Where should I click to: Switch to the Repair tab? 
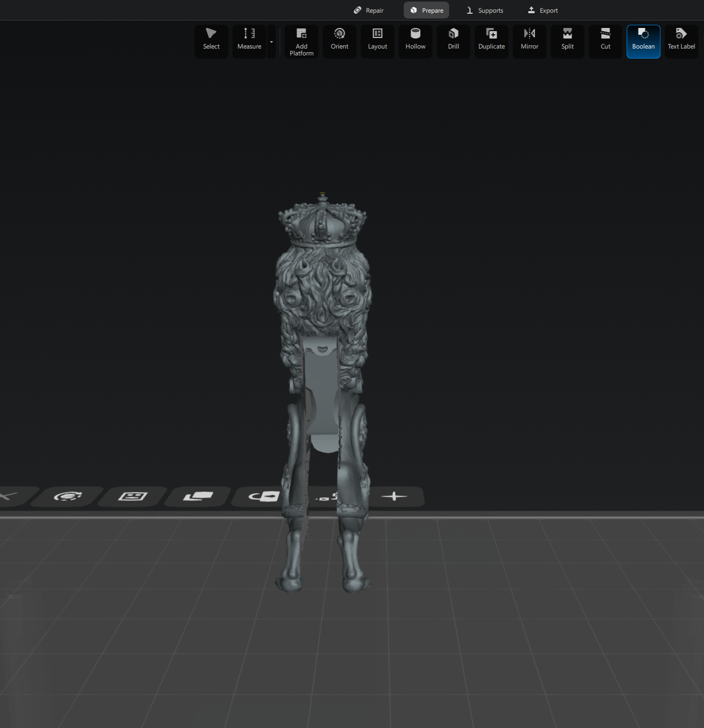click(369, 11)
